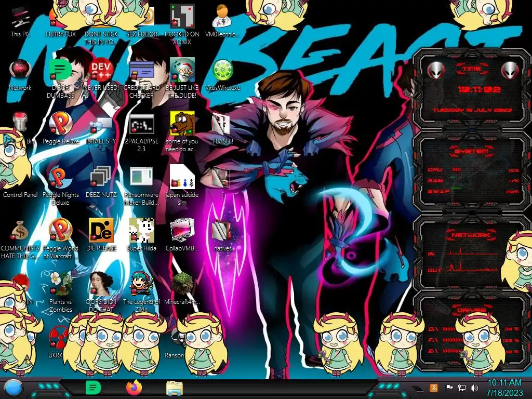Click the Start orb on the taskbar
This screenshot has width=532, height=399.
[x=13, y=388]
